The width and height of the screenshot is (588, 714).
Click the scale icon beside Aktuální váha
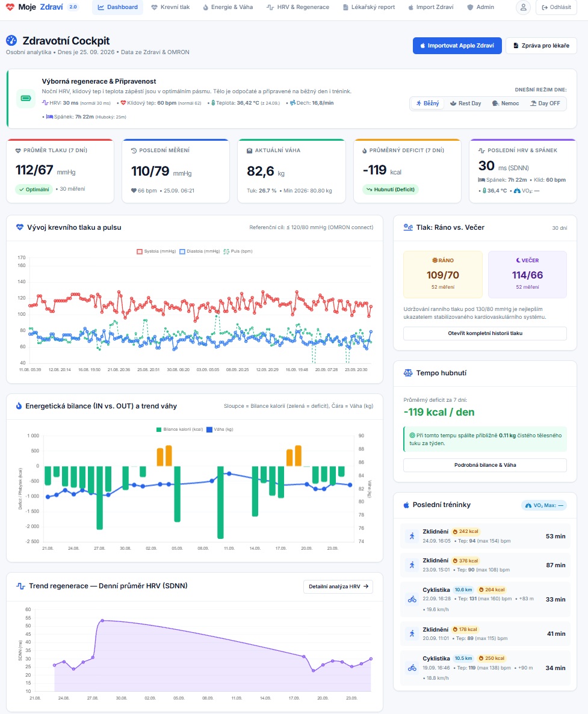point(250,150)
